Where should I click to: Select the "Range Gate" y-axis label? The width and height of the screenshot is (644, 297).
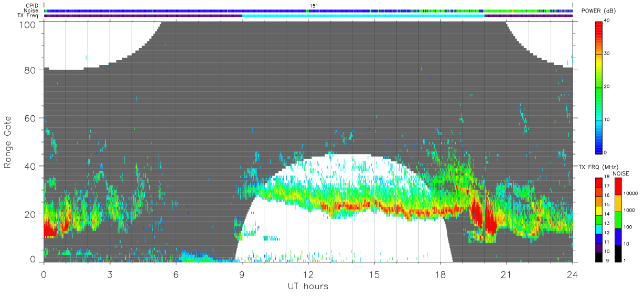8,142
